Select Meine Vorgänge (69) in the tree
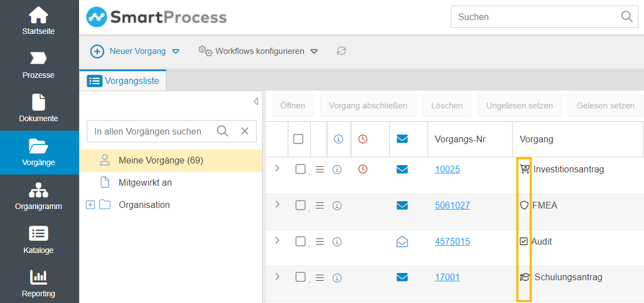The width and height of the screenshot is (644, 303). click(161, 161)
